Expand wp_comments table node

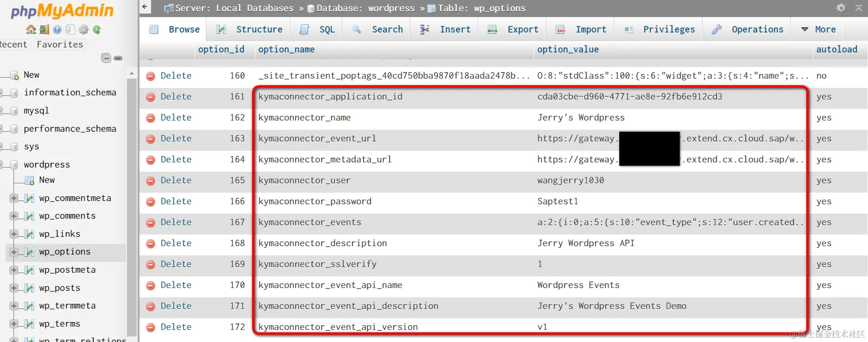coord(14,216)
